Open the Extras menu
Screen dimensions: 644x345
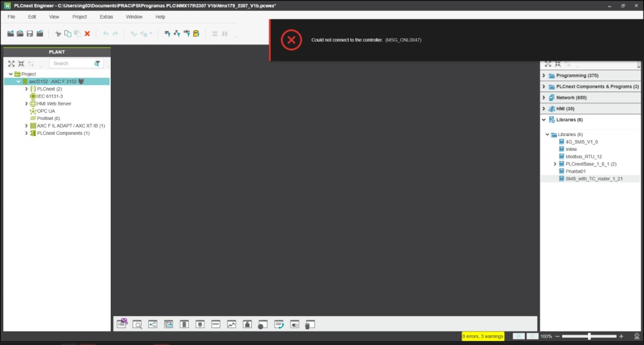coord(106,16)
